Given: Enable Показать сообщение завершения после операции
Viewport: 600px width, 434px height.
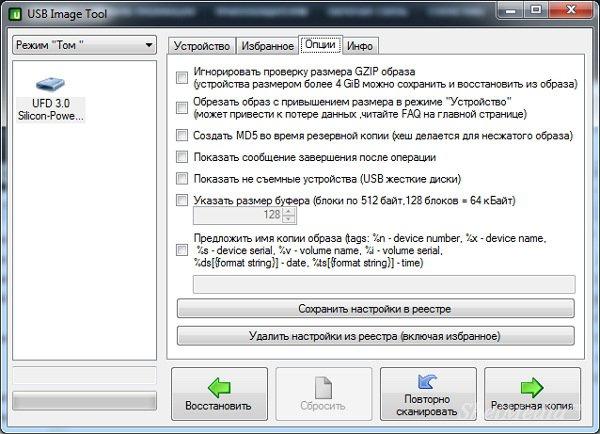Looking at the screenshot, I should click(182, 157).
